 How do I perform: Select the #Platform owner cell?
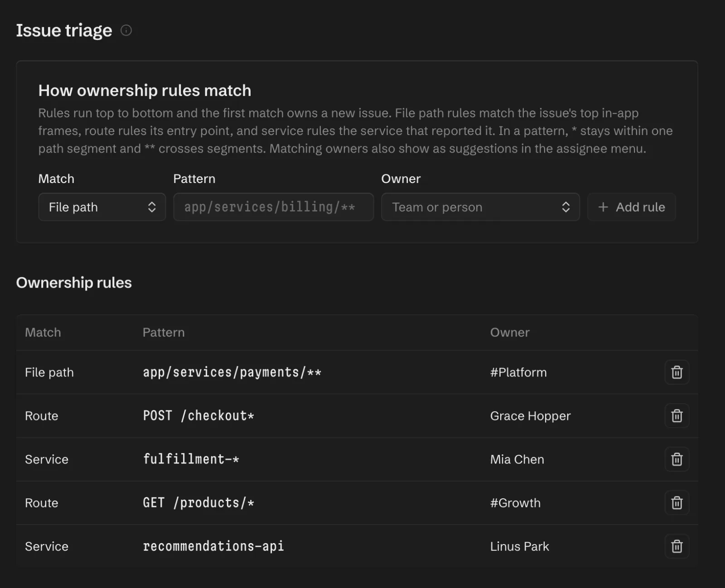pyautogui.click(x=518, y=372)
